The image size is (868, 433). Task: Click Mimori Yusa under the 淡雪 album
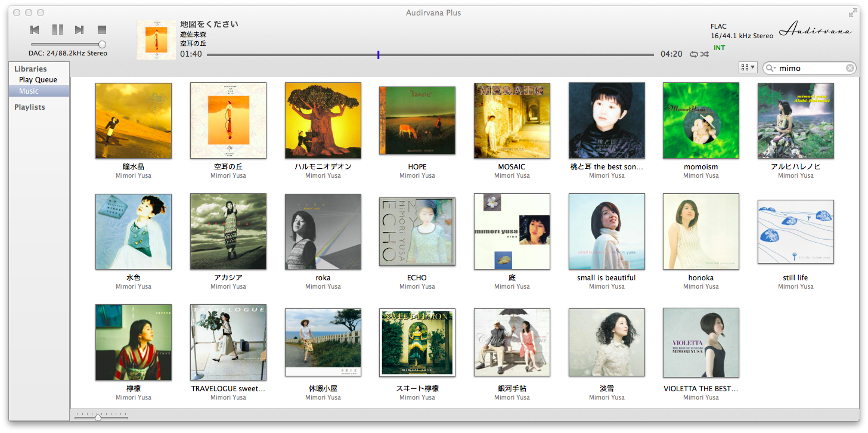pyautogui.click(x=607, y=398)
